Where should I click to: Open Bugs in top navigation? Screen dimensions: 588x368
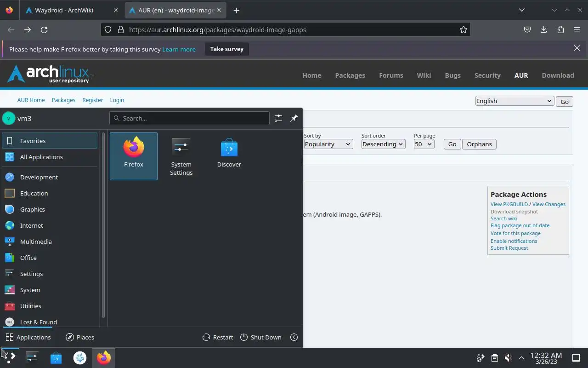452,75
